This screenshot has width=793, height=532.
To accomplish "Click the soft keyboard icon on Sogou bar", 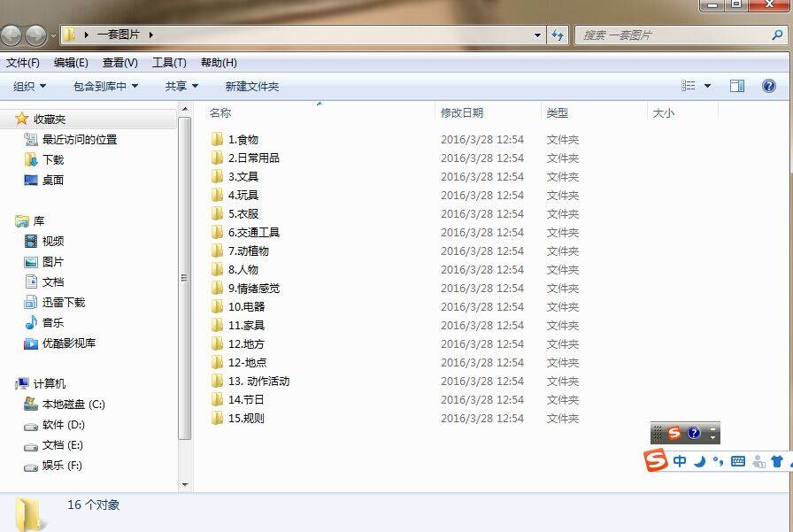I will [x=738, y=461].
